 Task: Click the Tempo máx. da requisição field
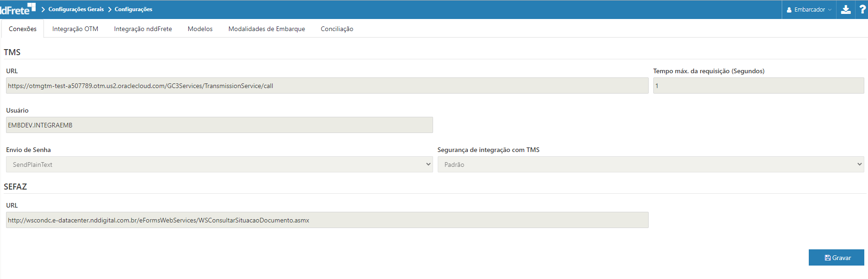(758, 86)
